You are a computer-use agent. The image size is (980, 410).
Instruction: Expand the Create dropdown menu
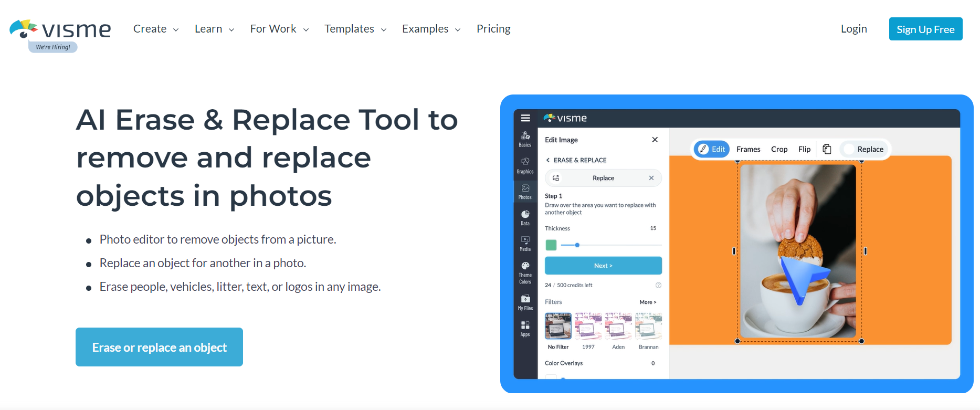(x=155, y=29)
